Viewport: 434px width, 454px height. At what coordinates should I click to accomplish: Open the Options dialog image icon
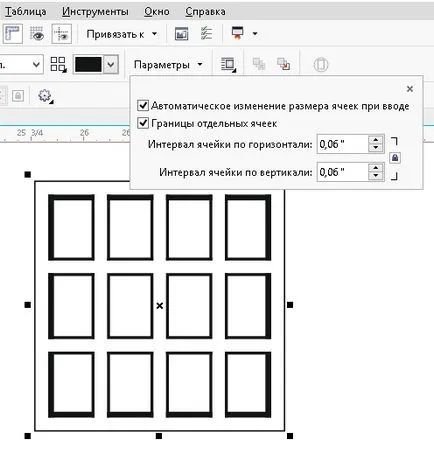pos(181,34)
